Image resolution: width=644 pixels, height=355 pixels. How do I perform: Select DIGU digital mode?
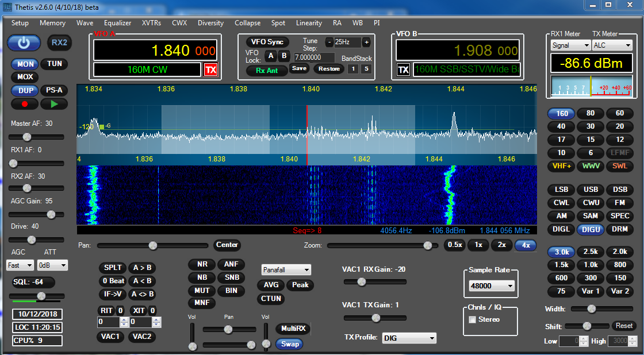point(591,229)
